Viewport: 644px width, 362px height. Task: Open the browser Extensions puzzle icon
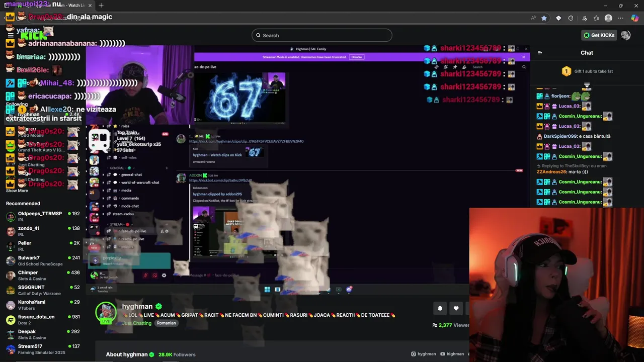click(571, 18)
